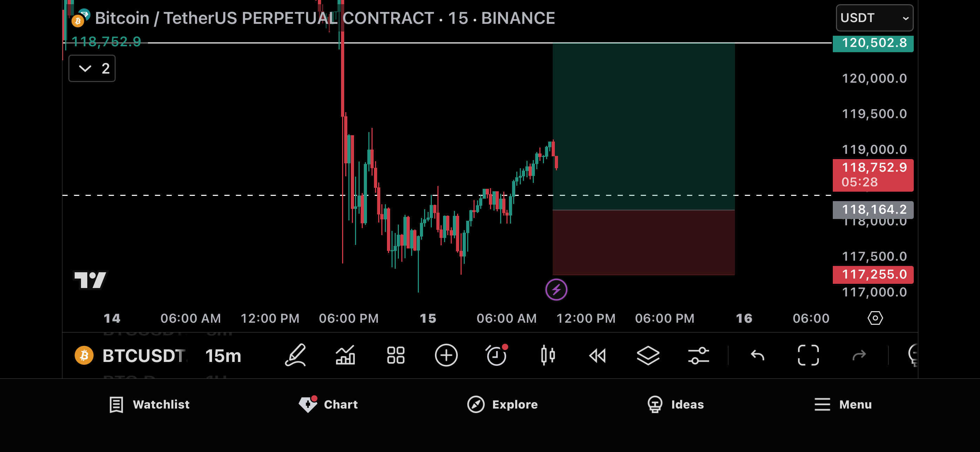980x452 pixels.
Task: Select the red 118,752.9 price label
Action: (x=873, y=175)
